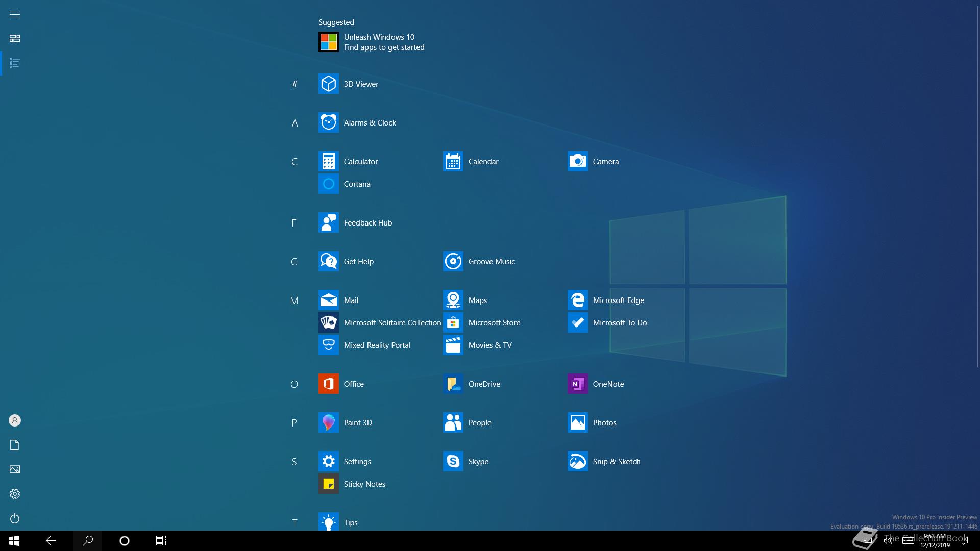Open the Photos app icon
This screenshot has height=551, width=980.
[x=577, y=422]
